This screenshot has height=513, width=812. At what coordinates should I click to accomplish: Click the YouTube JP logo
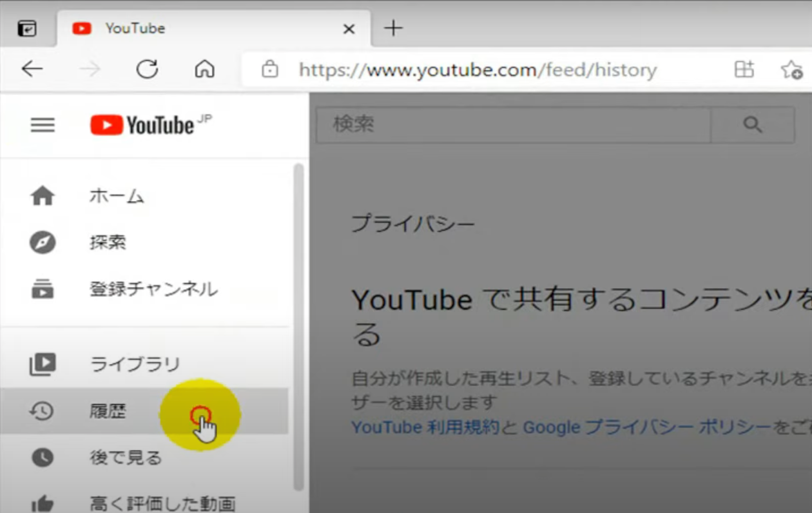coord(151,125)
